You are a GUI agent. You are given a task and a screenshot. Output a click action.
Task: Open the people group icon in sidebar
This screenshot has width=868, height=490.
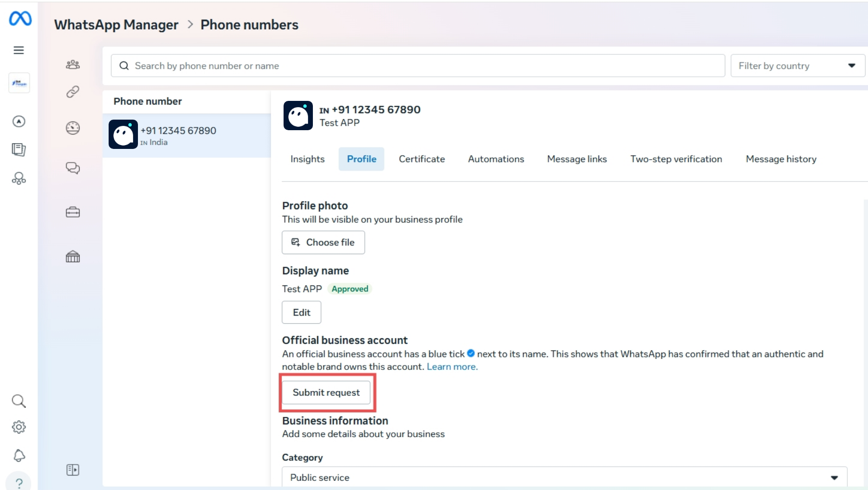73,64
